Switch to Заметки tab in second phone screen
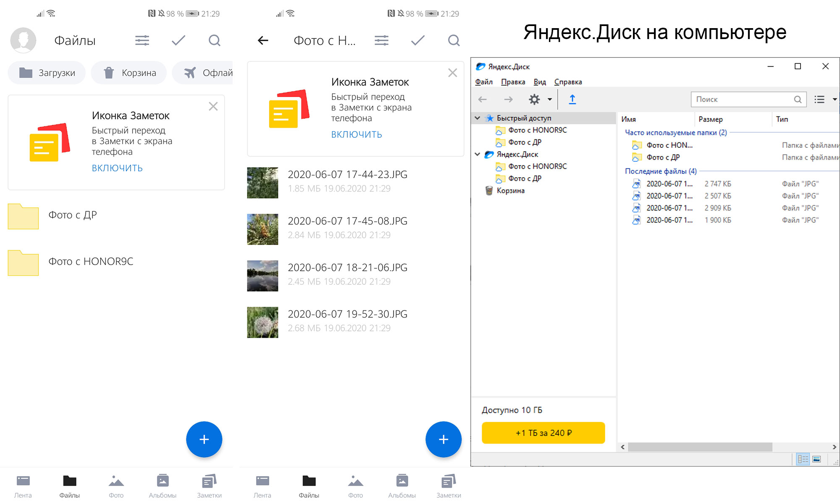 (449, 486)
